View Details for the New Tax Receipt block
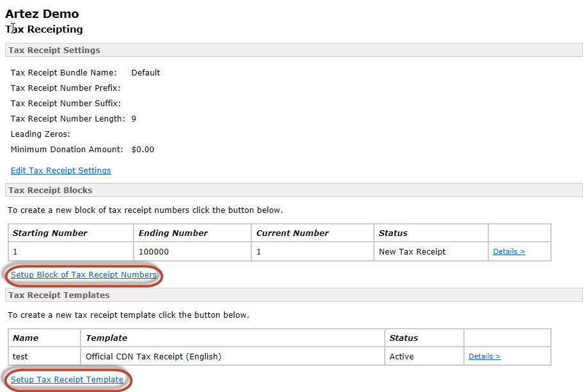588x392 pixels. 509,252
